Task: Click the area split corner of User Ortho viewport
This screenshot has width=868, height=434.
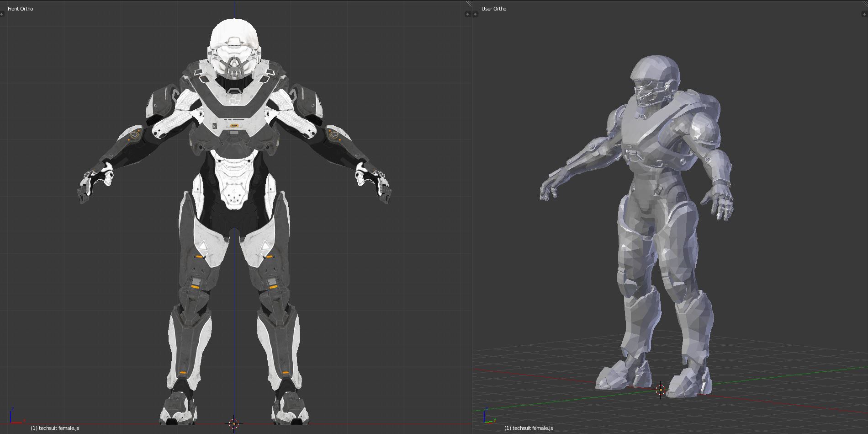Action: [x=865, y=3]
